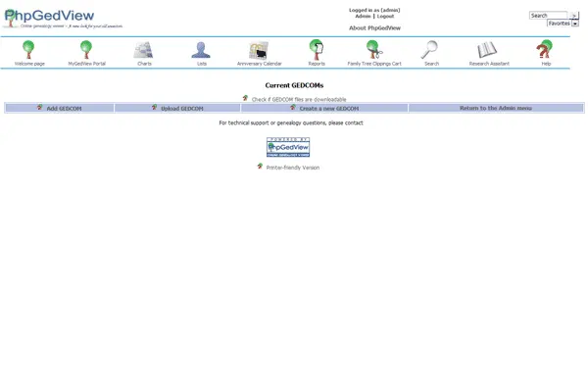
Task: Focus the Search input field
Action: point(548,16)
